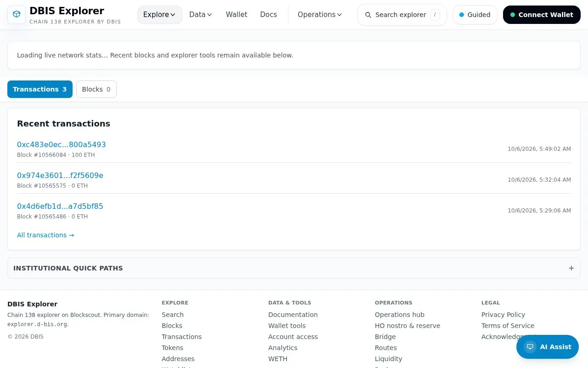Open the footer Account access link
This screenshot has width=588, height=368.
coord(293,337)
